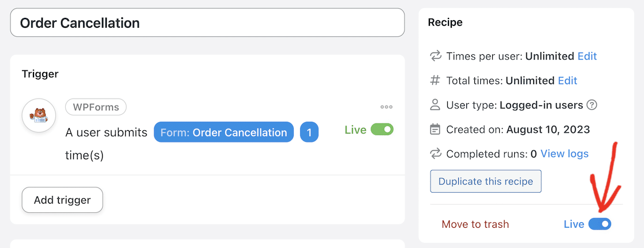Click the help icon beside Logged-in users
The image size is (644, 248).
(x=591, y=105)
